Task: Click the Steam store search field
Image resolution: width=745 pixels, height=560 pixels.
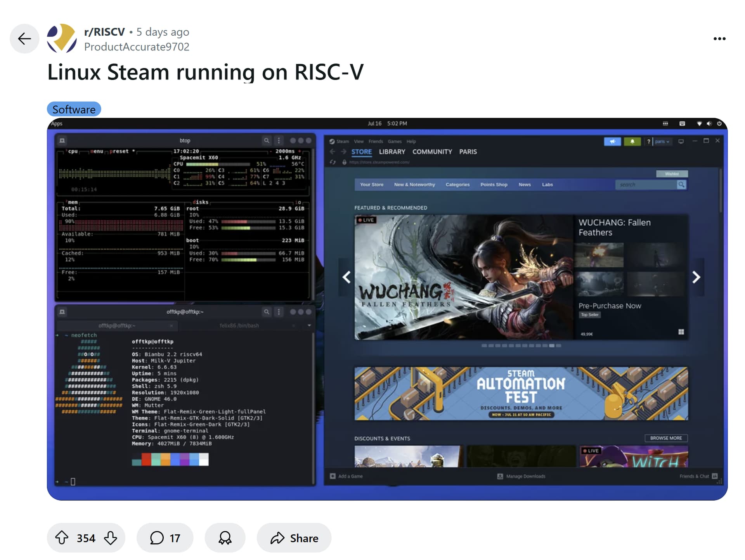Action: pos(646,185)
